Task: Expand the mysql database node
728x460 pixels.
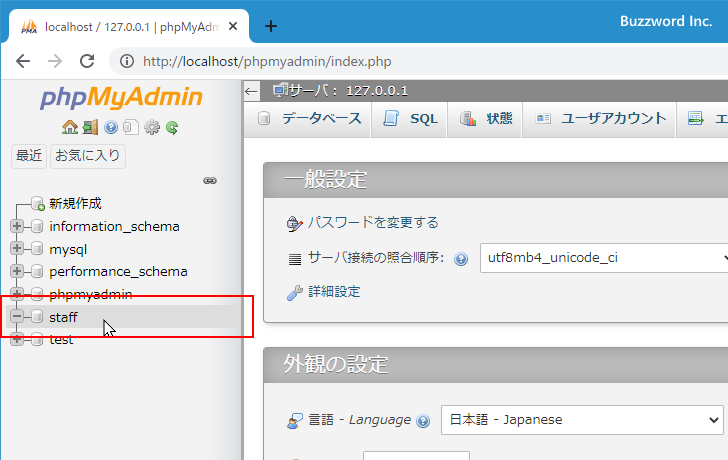Action: point(17,248)
